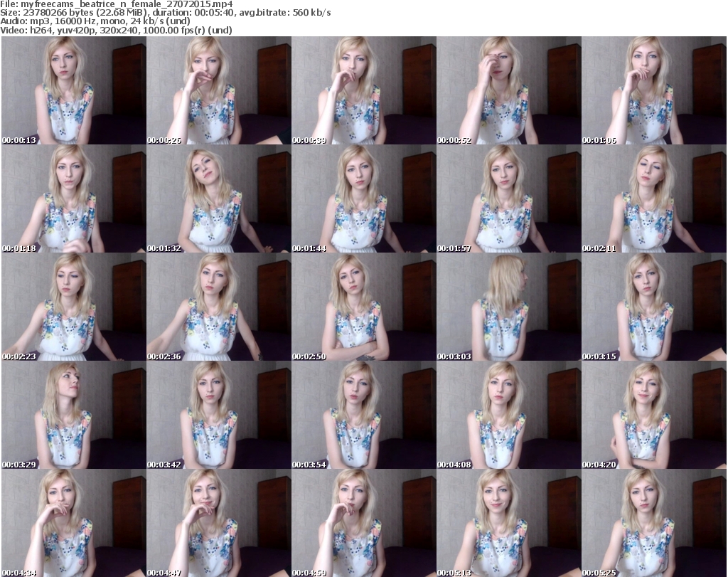Select the thumbnail frame at 00:04:08
The height and width of the screenshot is (577, 728).
pos(509,415)
